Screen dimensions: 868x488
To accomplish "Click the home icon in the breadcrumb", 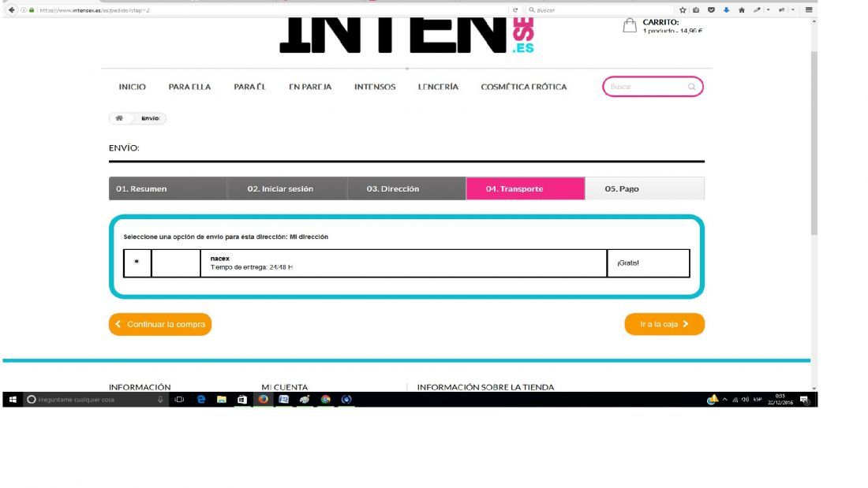I will [x=119, y=118].
